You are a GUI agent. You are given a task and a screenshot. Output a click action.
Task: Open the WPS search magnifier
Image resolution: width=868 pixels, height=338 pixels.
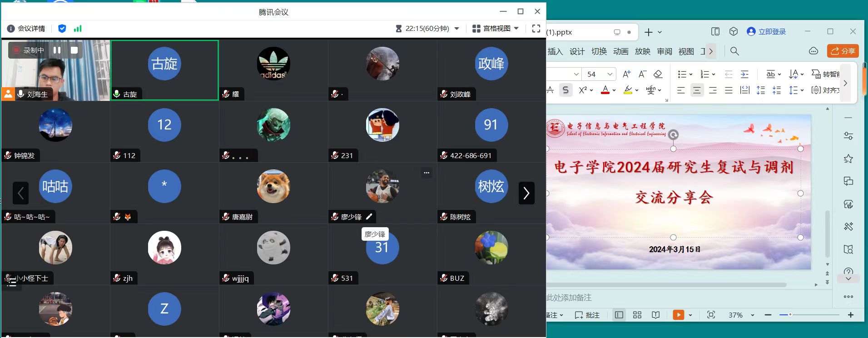click(734, 51)
